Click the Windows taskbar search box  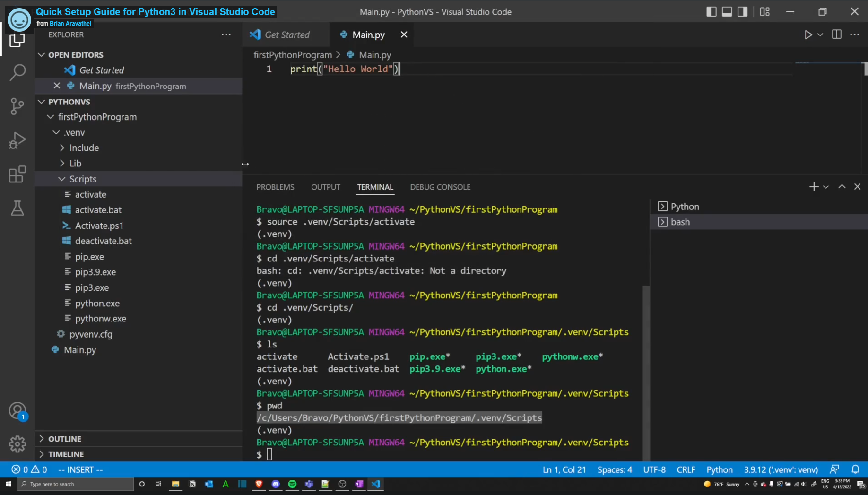point(76,484)
